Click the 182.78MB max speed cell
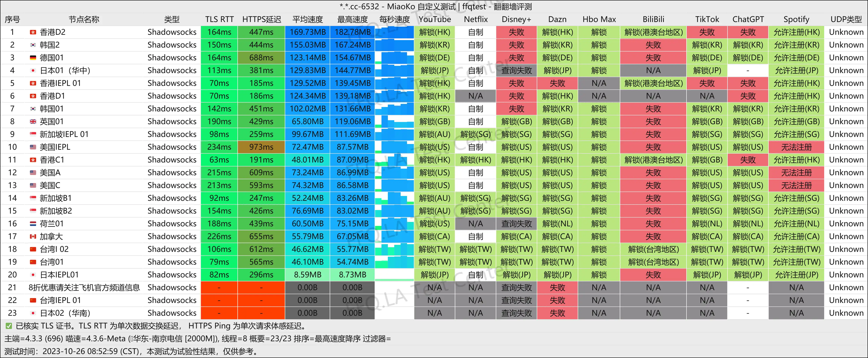 point(352,32)
